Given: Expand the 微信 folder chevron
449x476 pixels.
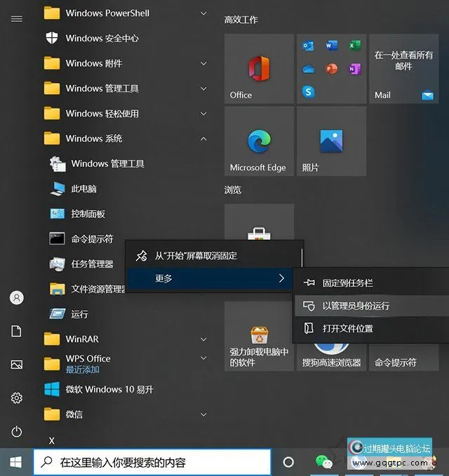Looking at the screenshot, I should 203,414.
